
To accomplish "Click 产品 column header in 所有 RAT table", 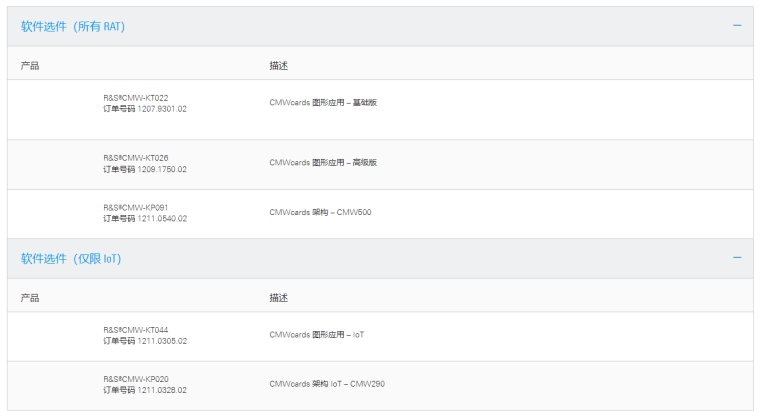I will tap(30, 66).
